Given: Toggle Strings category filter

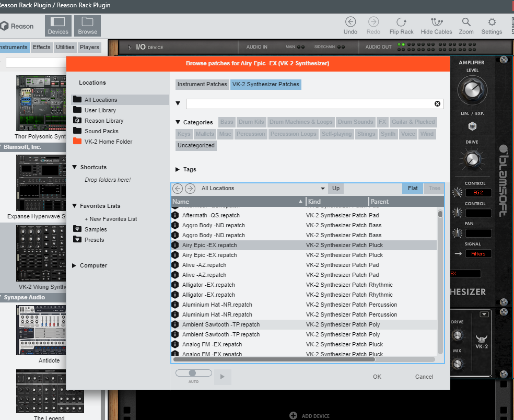Looking at the screenshot, I should [x=366, y=134].
